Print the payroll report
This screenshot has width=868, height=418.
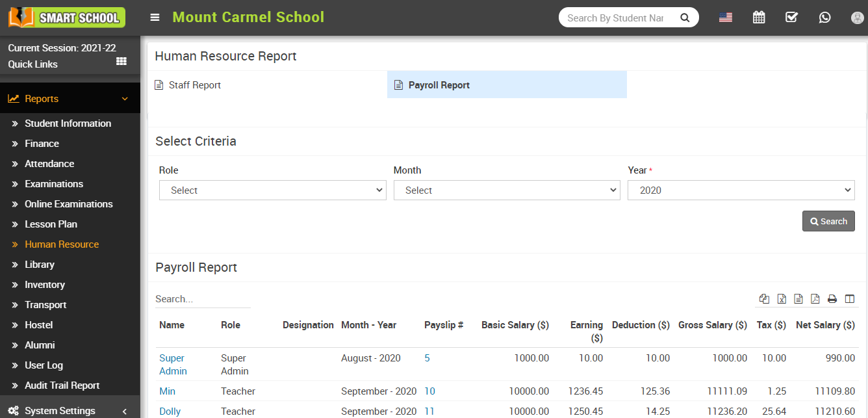click(x=832, y=298)
